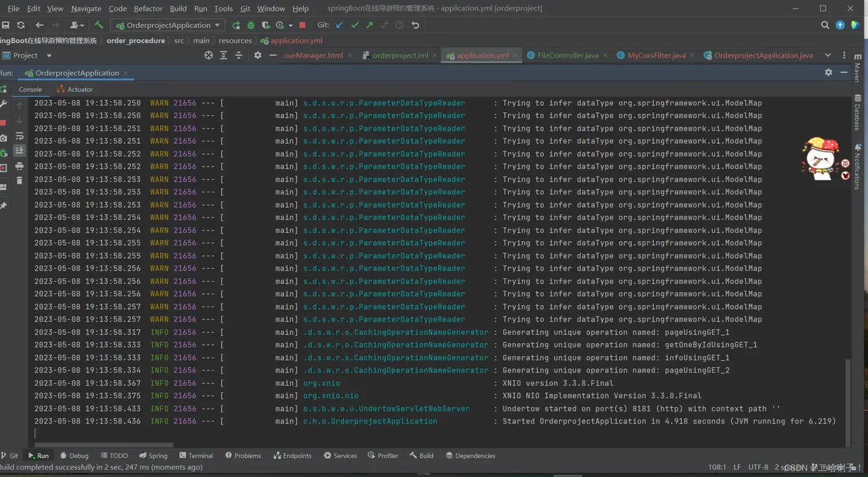
Task: Open the Problems tool window
Action: 243,455
